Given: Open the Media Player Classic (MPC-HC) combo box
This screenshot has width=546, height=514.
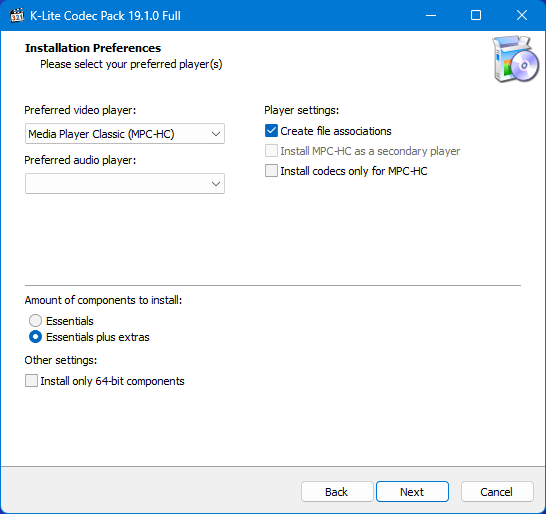Looking at the screenshot, I should pos(125,134).
